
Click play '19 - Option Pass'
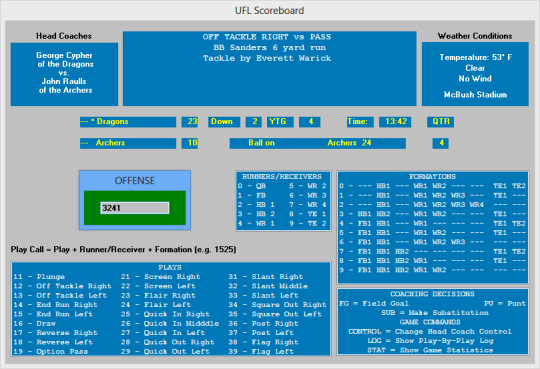(x=51, y=351)
